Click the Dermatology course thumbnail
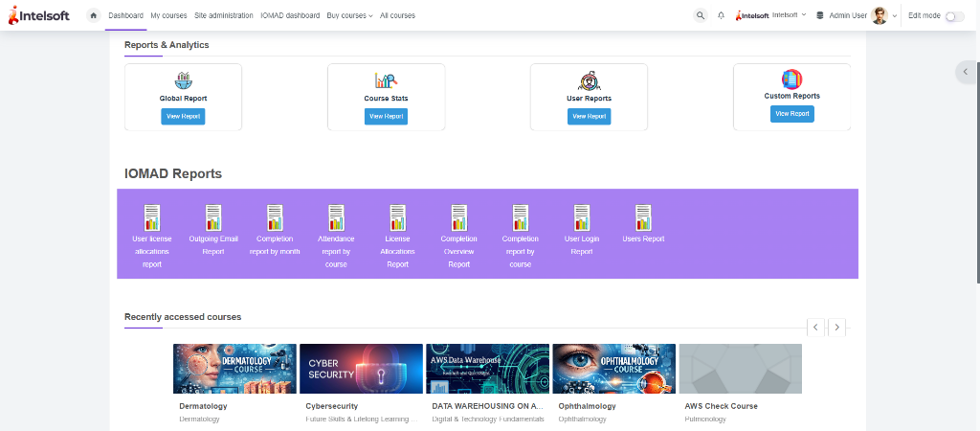 235,369
